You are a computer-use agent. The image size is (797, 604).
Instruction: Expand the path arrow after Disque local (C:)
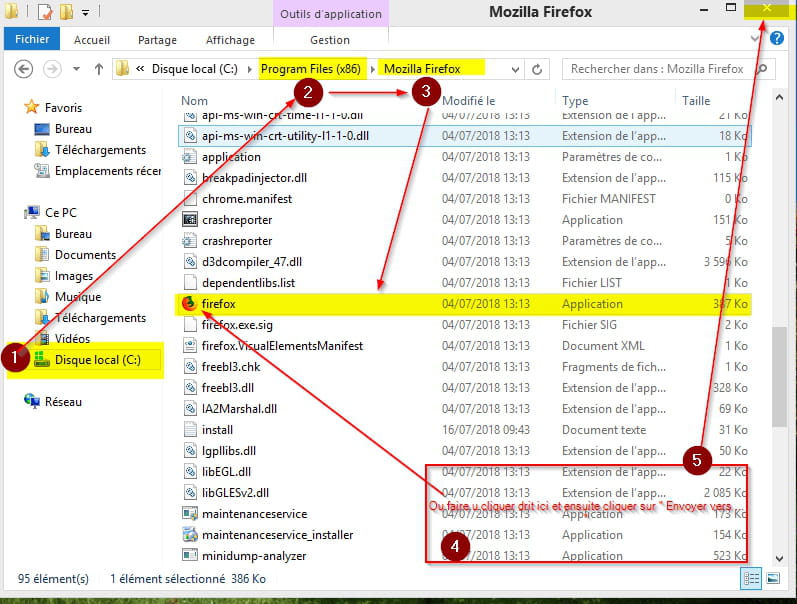(x=249, y=69)
